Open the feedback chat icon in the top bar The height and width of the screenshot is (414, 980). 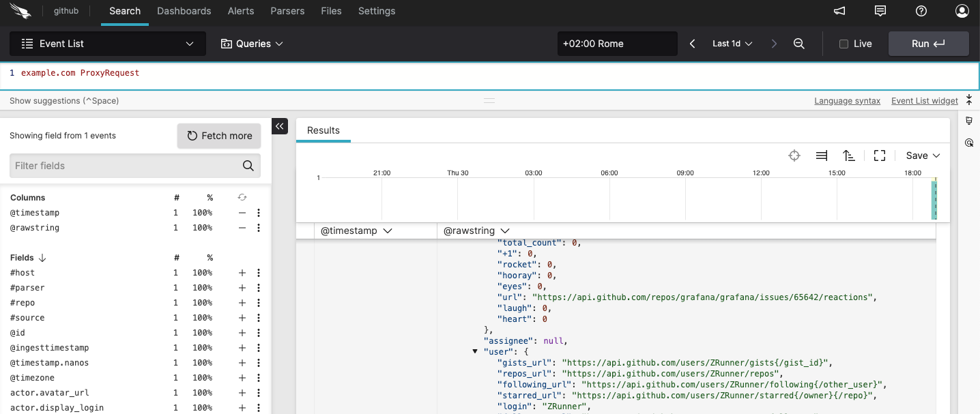[880, 11]
